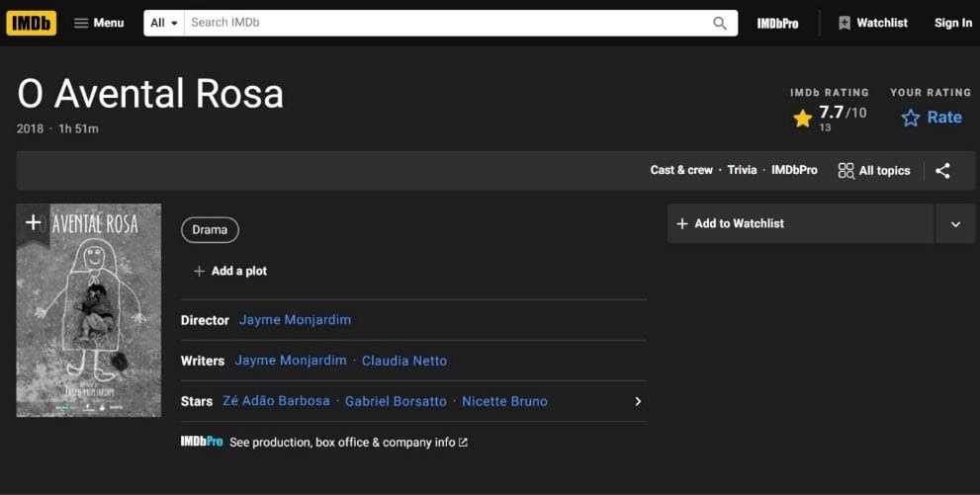
Task: Click the 2018 release year
Action: (30, 128)
